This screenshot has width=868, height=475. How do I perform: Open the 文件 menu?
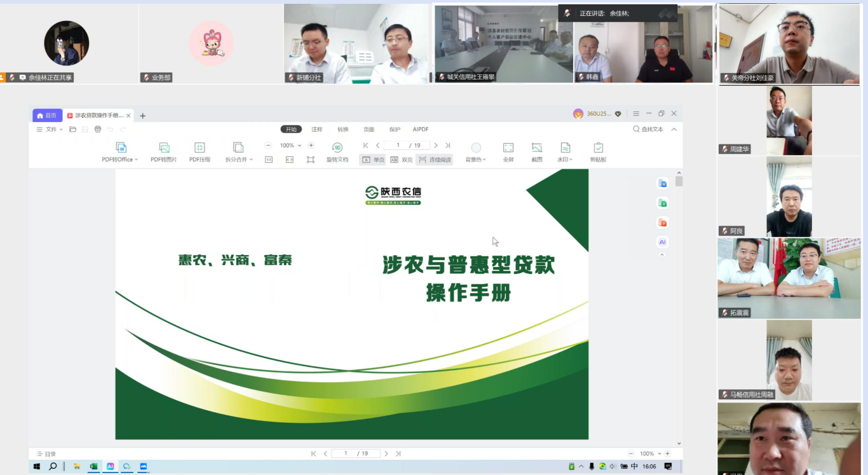click(50, 129)
